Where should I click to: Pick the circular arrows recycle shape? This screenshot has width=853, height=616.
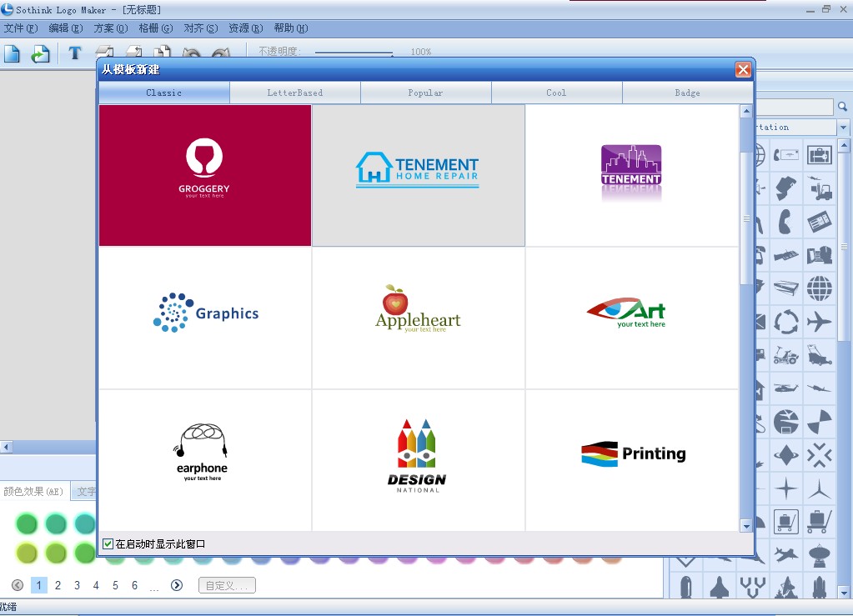(x=785, y=322)
